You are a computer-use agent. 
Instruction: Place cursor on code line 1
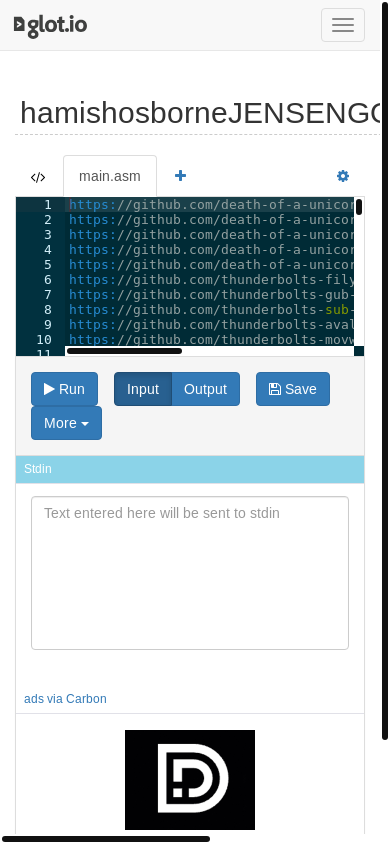pos(211,205)
